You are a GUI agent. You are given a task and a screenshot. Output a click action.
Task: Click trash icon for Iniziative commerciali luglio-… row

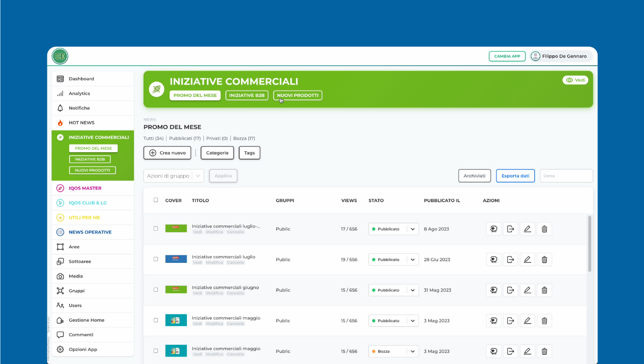544,229
